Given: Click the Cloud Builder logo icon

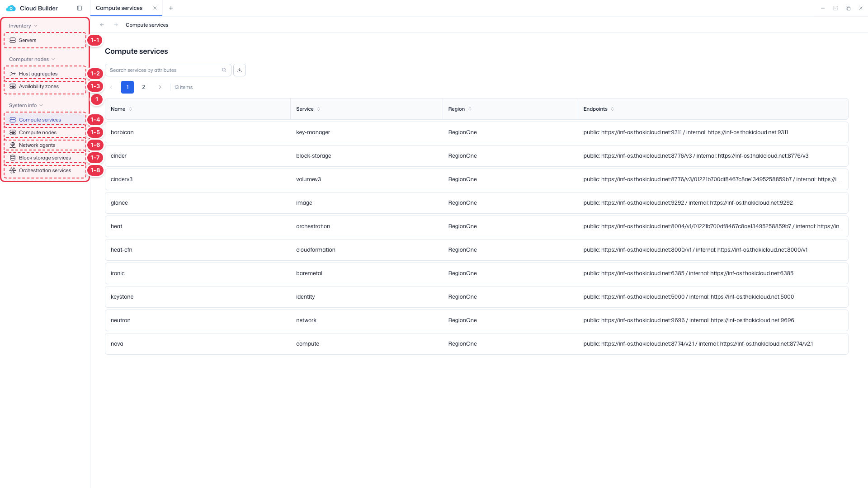Looking at the screenshot, I should point(11,8).
